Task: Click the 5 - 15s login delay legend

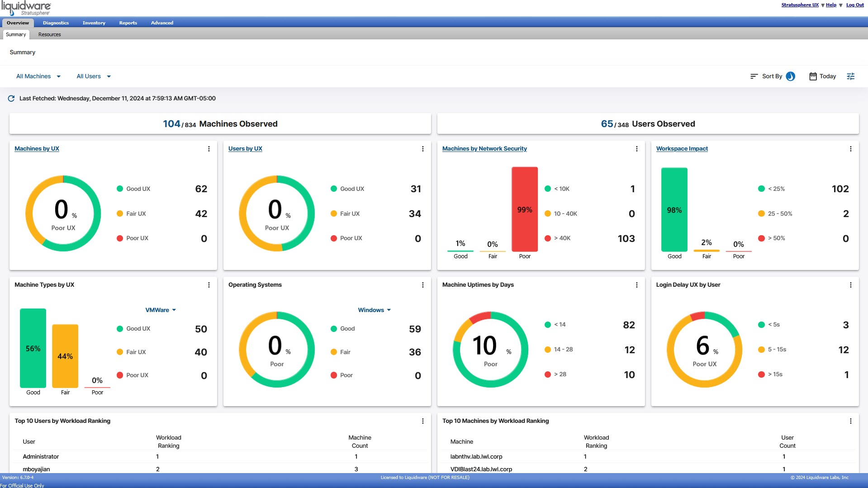Action: (772, 350)
